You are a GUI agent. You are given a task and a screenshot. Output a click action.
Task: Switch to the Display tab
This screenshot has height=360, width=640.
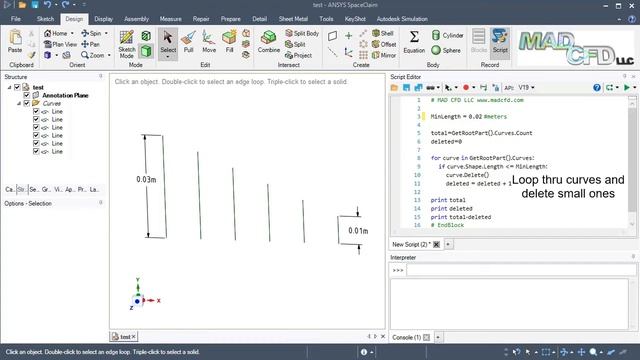click(103, 19)
